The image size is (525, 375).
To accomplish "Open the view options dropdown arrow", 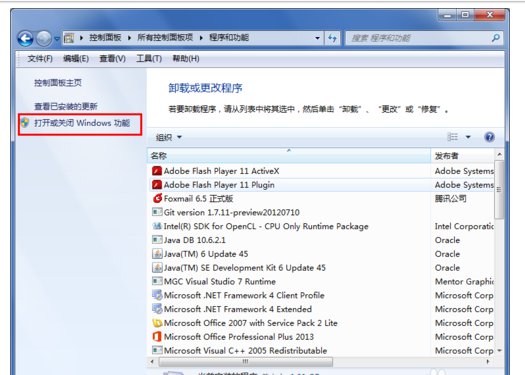I will point(468,137).
